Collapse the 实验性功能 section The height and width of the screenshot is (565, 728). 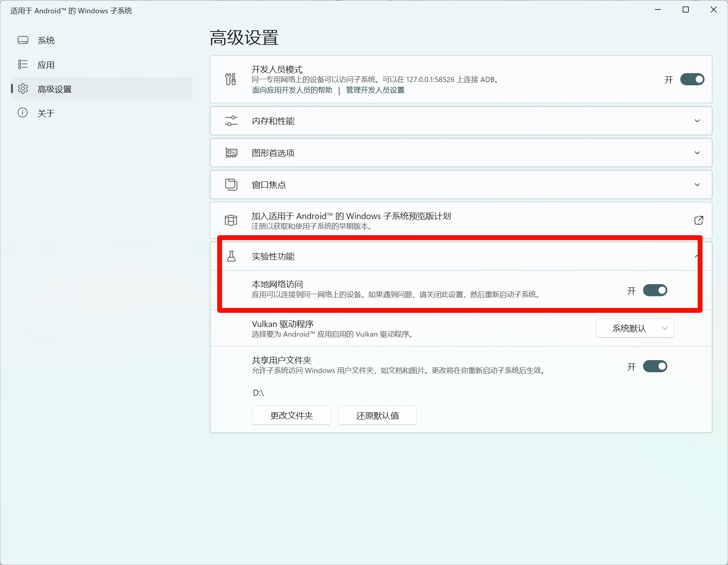point(697,256)
